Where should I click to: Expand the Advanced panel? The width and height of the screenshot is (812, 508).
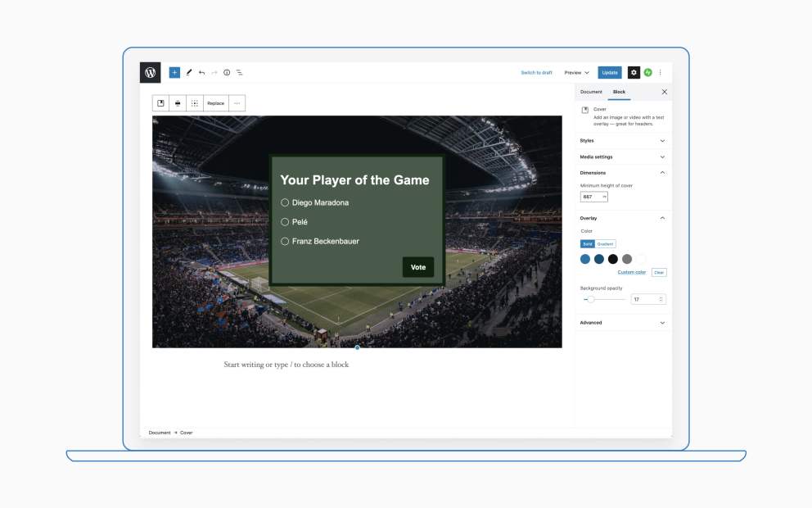tap(622, 323)
